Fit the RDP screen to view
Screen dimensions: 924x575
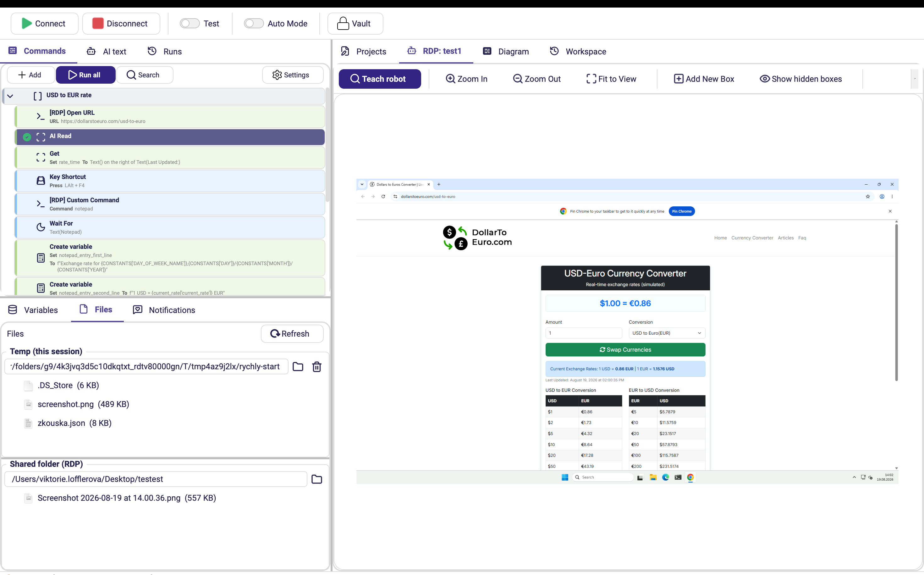611,79
